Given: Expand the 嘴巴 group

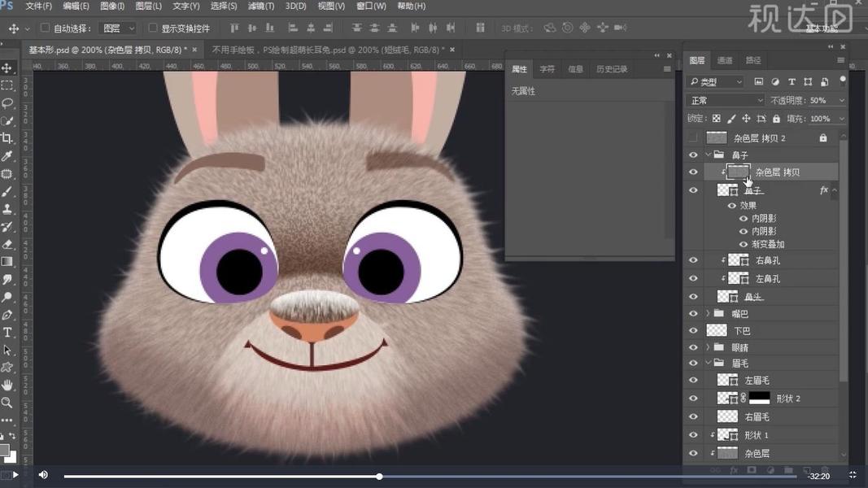Looking at the screenshot, I should pos(708,313).
